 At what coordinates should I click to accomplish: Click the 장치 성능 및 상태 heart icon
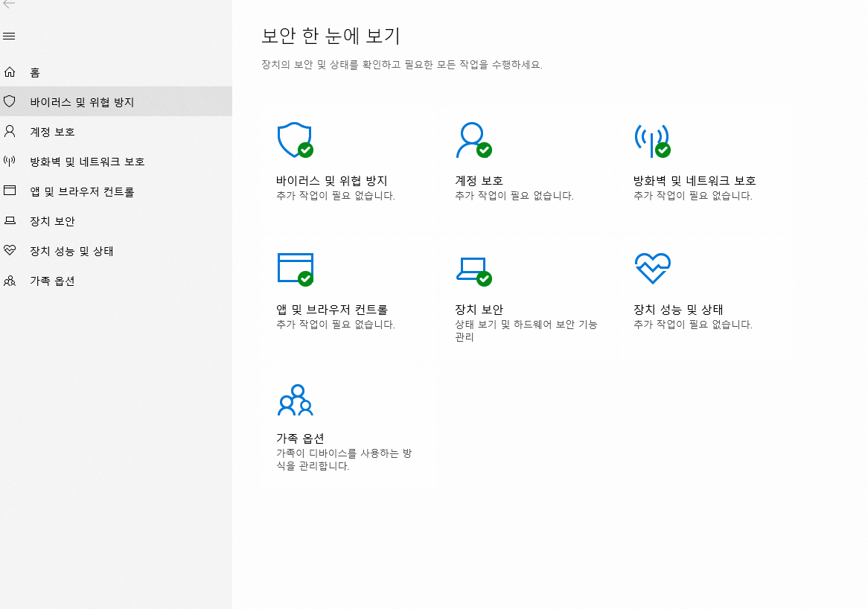click(653, 269)
